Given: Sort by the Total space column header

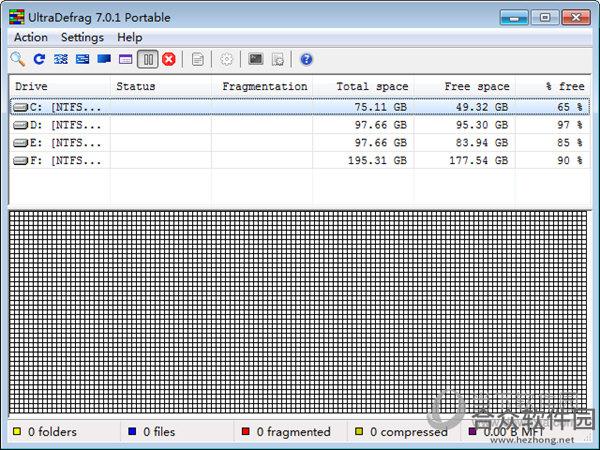Looking at the screenshot, I should pos(363,86).
